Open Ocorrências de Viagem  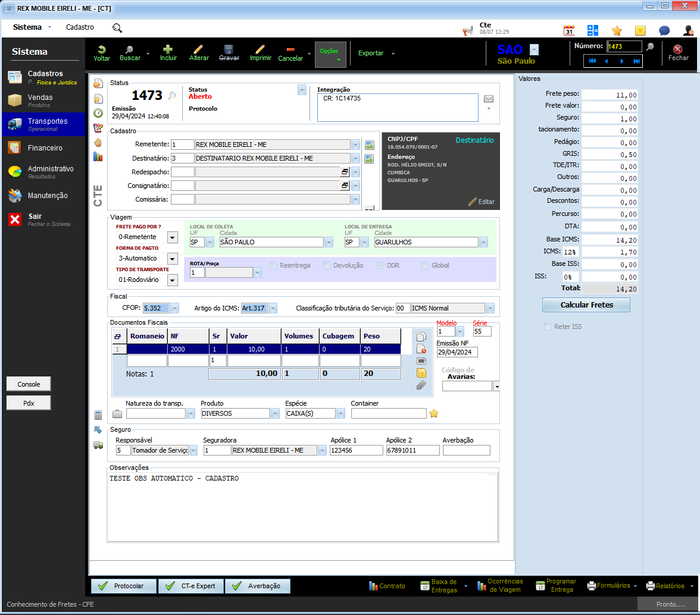pyautogui.click(x=499, y=586)
